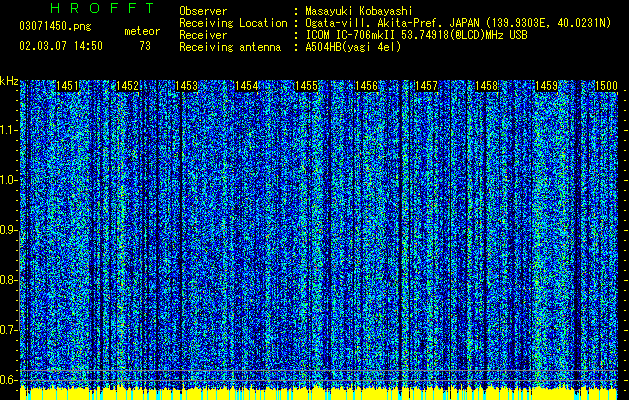This screenshot has width=629, height=400.
Task: Select the Ogata-vill. Akita-Pref. JAPAN location text
Action: [458, 23]
